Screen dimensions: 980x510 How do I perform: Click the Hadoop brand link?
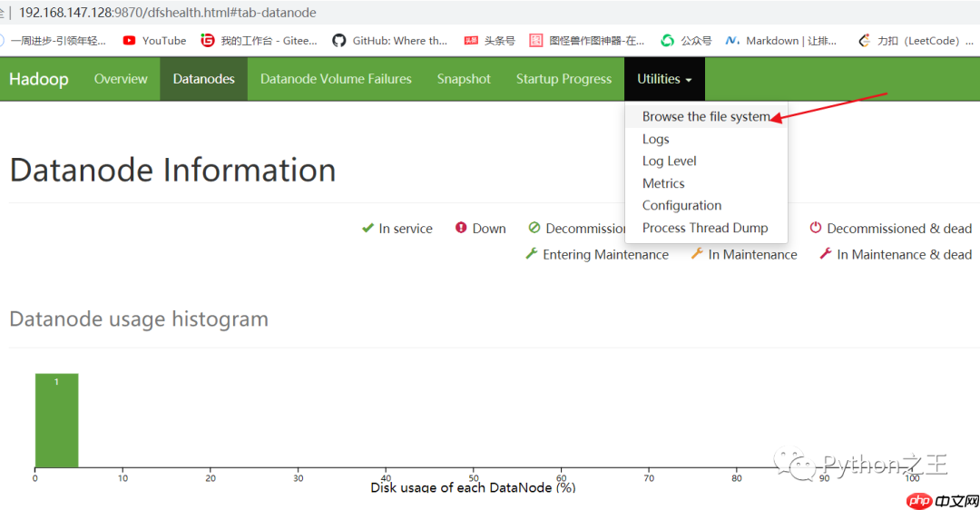click(39, 79)
